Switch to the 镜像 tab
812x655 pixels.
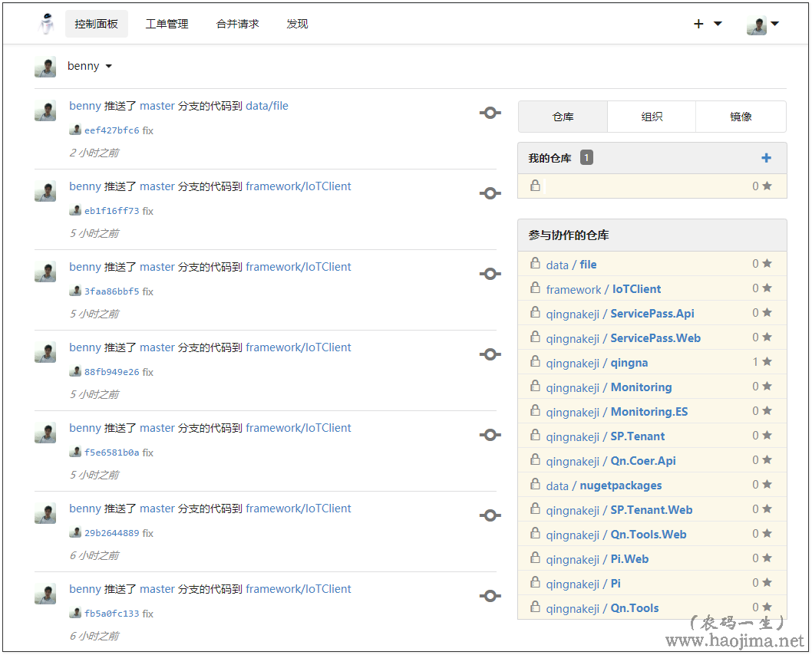pyautogui.click(x=741, y=117)
